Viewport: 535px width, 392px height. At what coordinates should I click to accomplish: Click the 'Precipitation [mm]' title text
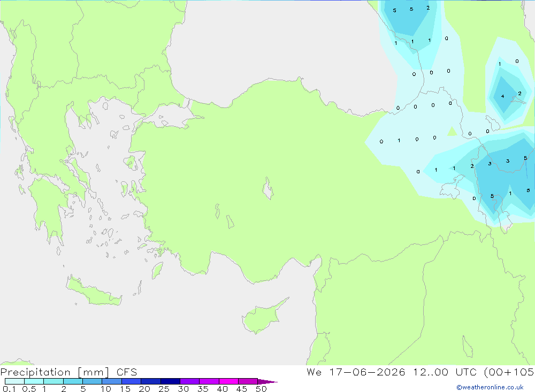pos(55,372)
